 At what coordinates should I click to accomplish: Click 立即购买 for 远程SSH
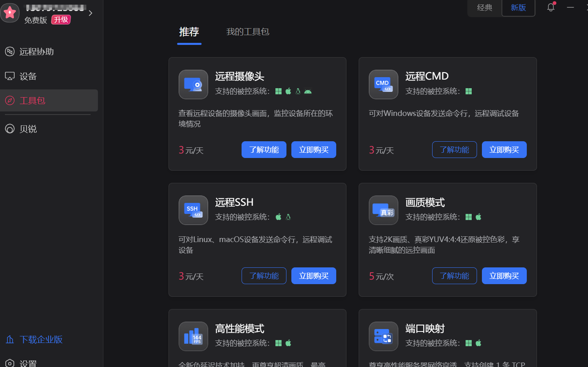(314, 276)
